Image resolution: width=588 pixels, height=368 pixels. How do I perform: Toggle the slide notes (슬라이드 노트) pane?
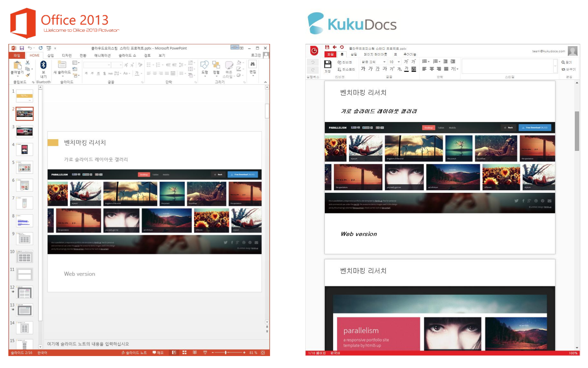click(134, 352)
